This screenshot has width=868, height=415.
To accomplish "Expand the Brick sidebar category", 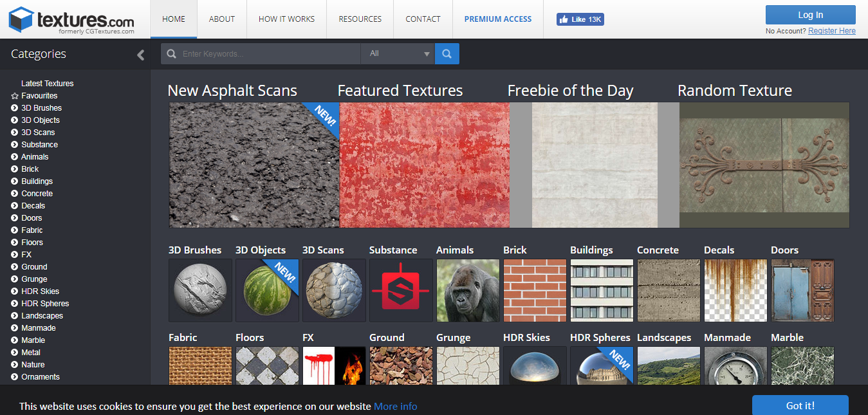I will (x=15, y=169).
